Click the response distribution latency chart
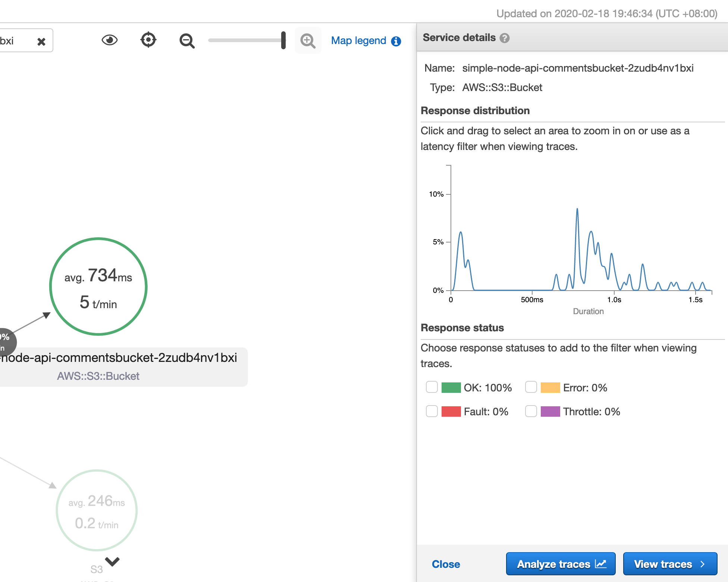 pyautogui.click(x=581, y=228)
